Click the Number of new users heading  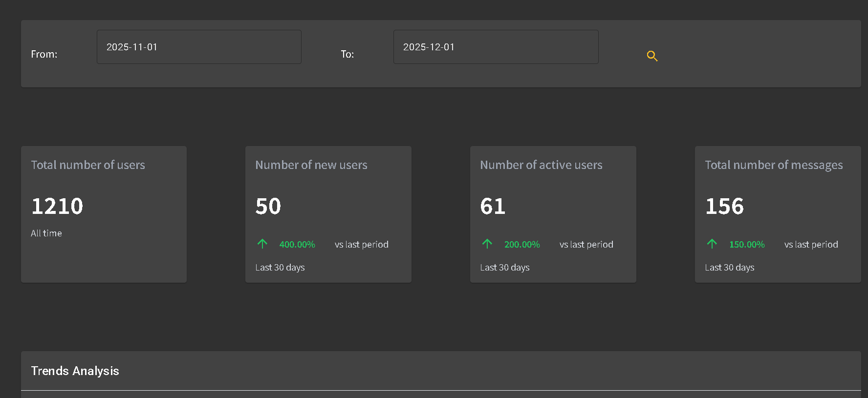click(x=311, y=165)
